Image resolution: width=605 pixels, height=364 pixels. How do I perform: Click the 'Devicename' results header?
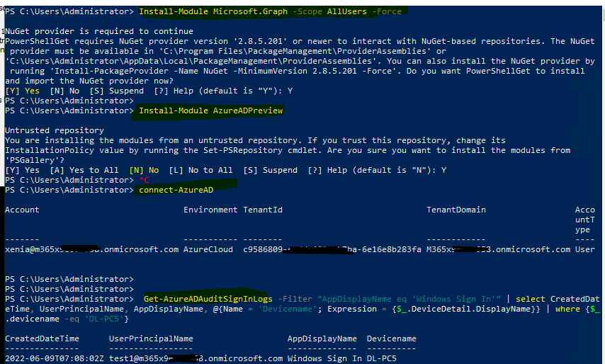(x=392, y=339)
